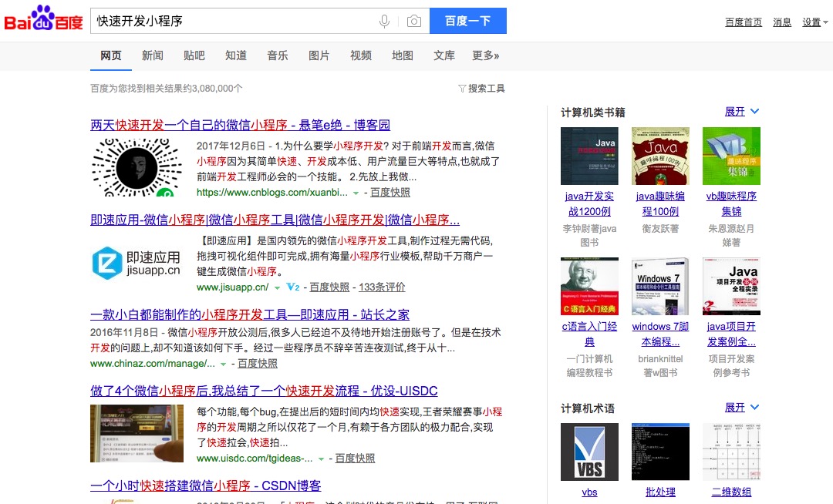833x504 pixels.
Task: Switch to the 贴吧 tab
Action: pyautogui.click(x=194, y=55)
